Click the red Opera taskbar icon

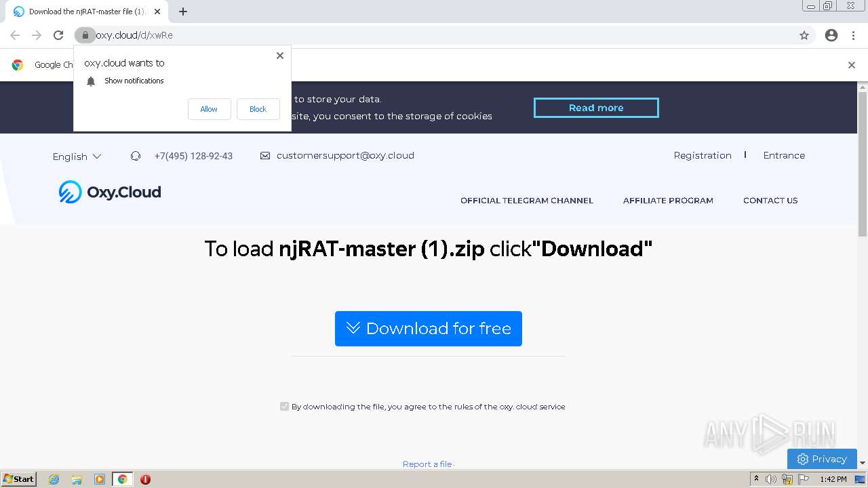click(145, 479)
